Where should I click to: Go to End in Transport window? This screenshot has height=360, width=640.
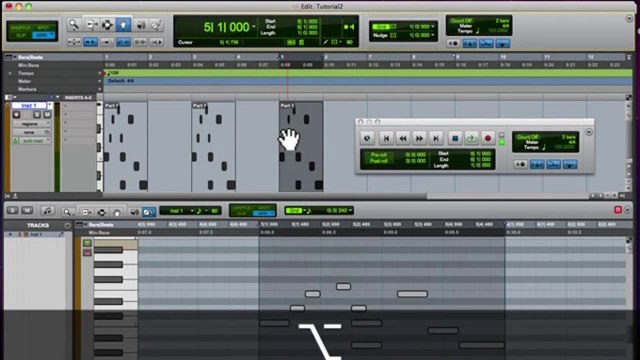coord(436,138)
